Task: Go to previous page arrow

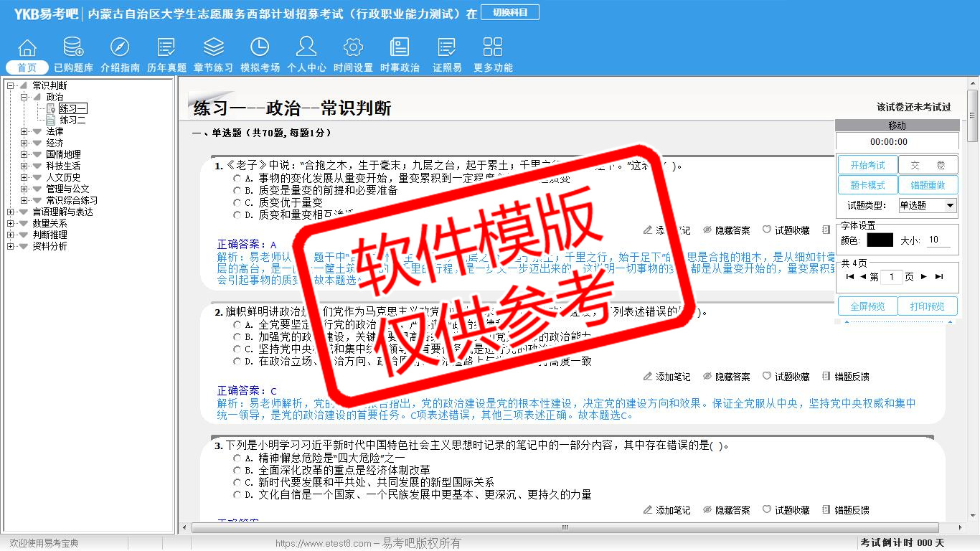Action: point(863,277)
